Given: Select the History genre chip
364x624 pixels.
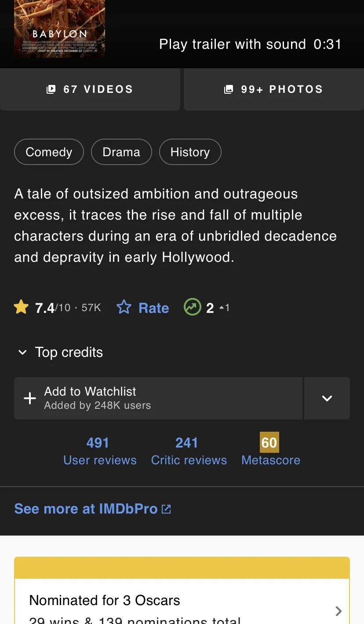Looking at the screenshot, I should tap(190, 152).
